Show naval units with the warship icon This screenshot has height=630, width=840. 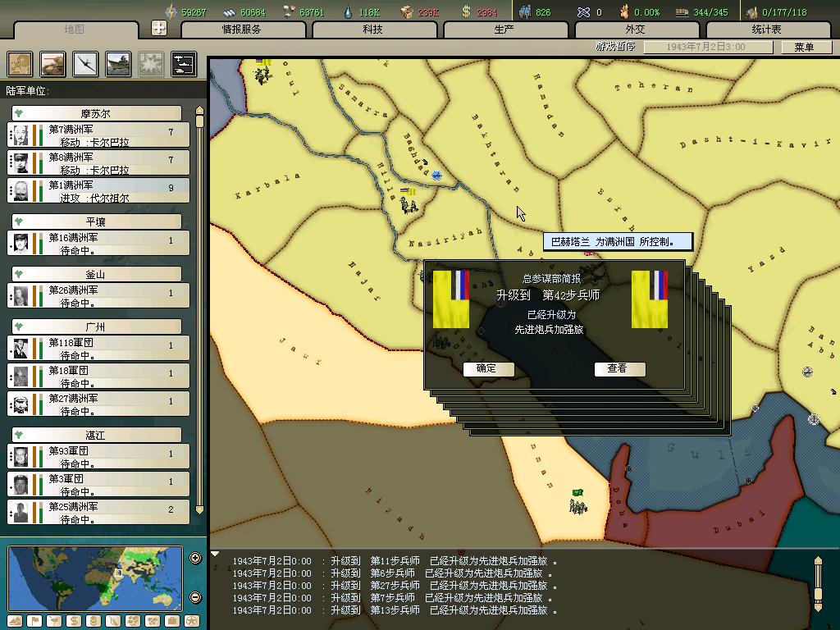point(118,64)
